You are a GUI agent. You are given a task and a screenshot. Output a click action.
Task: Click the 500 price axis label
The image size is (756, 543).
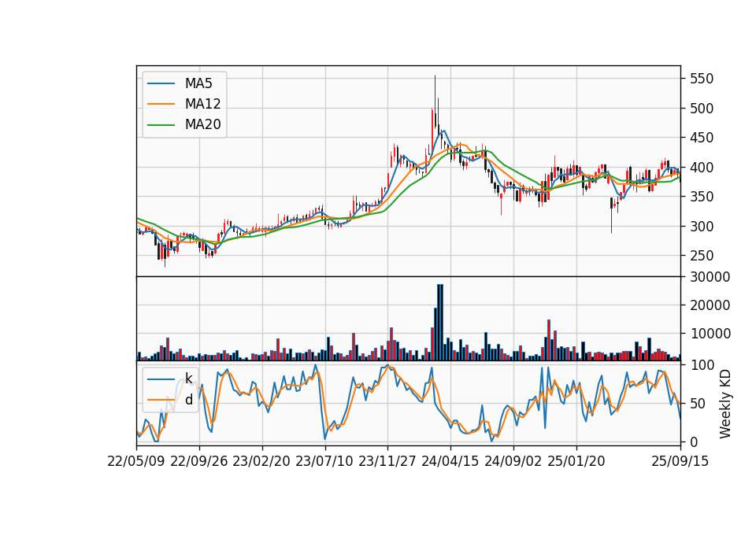pyautogui.click(x=702, y=109)
